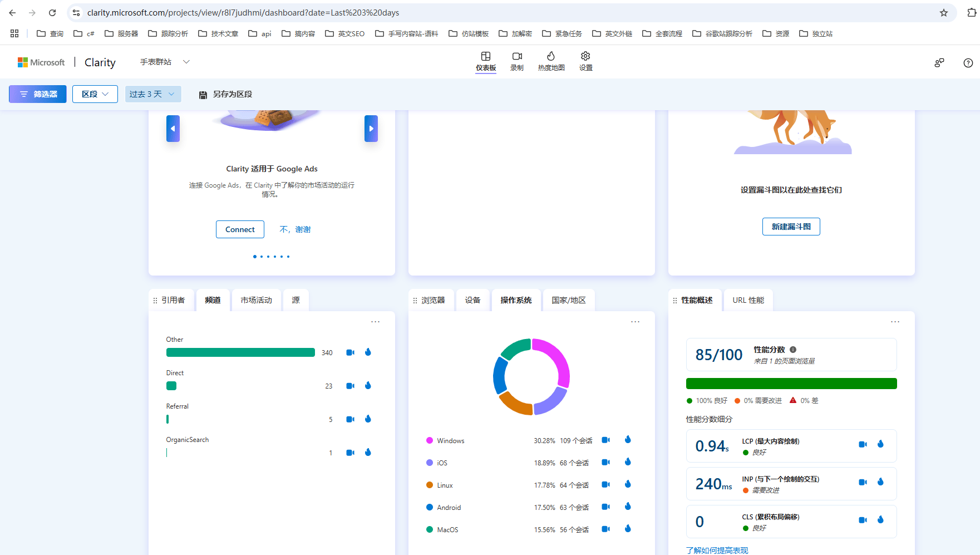Viewport: 980px width, 555px height.
Task: Open more options on channels card
Action: 376,322
